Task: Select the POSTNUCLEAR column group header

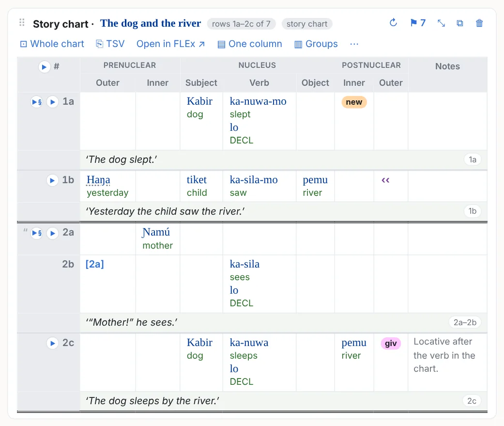Action: pos(371,65)
